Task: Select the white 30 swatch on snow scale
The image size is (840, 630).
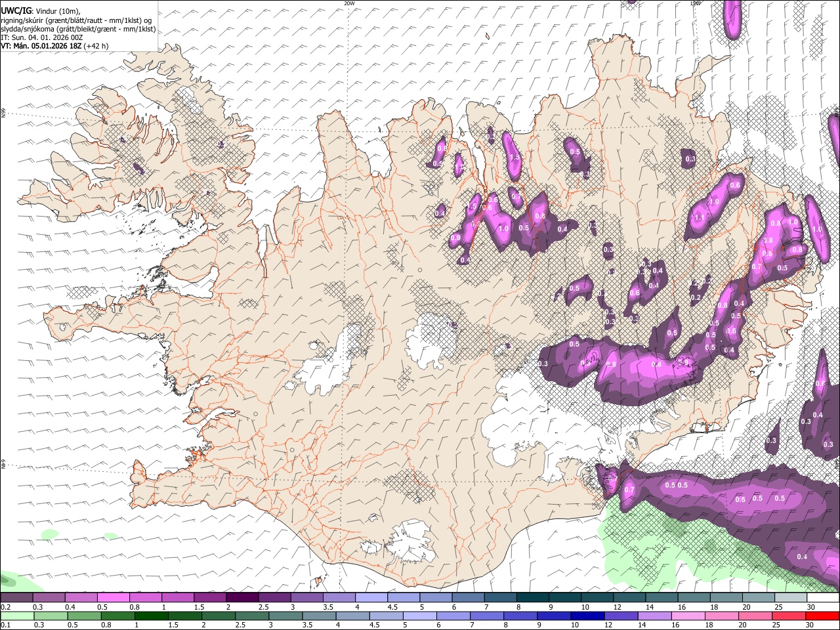Action: (x=822, y=598)
